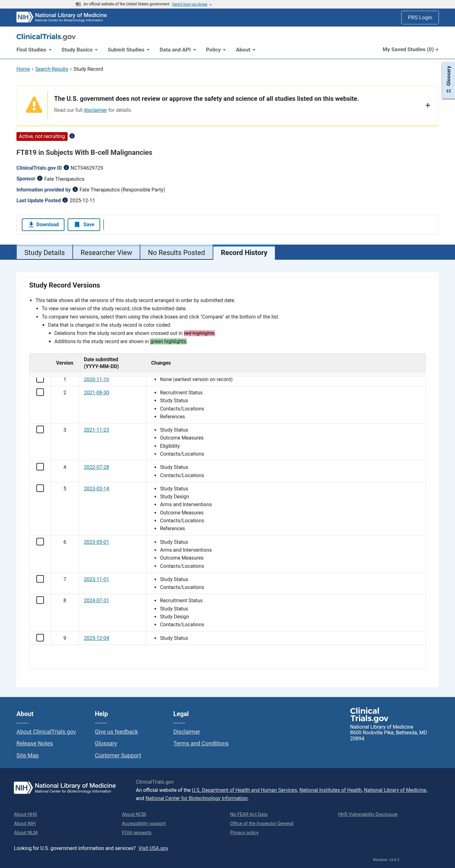This screenshot has width=455, height=868.
Task: Click the Home breadcrumb link
Action: click(x=23, y=69)
